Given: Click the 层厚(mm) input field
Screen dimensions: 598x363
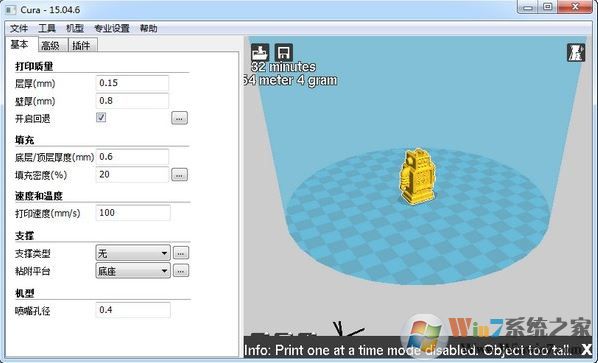Looking at the screenshot, I should [132, 83].
